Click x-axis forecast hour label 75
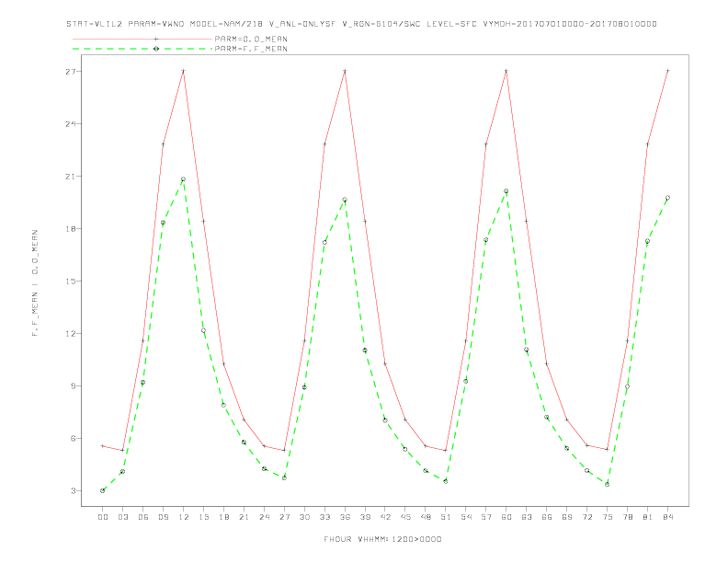728x563 pixels. [607, 517]
